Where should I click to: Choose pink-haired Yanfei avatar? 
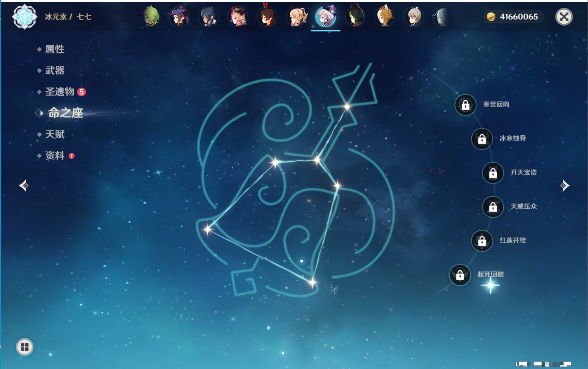tap(238, 17)
